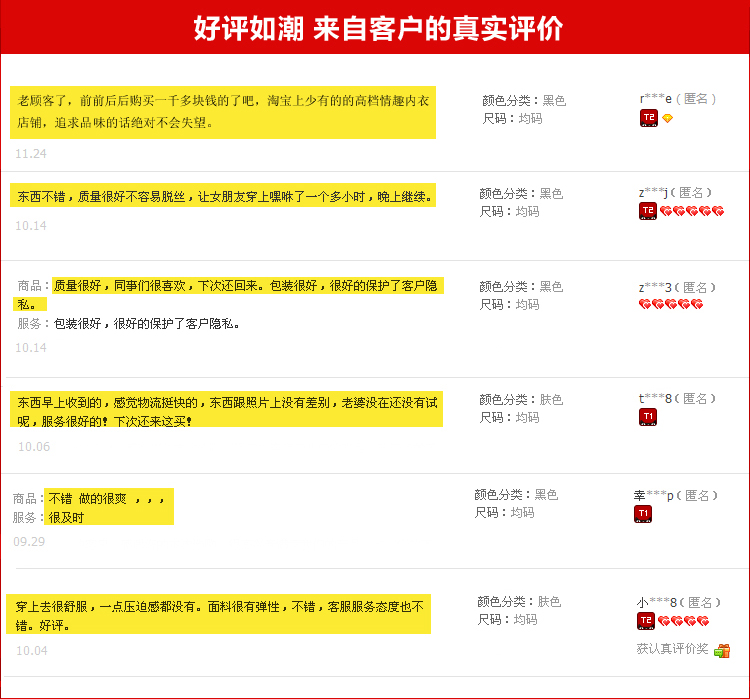This screenshot has width=750, height=699.
Task: Open reviewer r***e's username
Action: tap(654, 99)
